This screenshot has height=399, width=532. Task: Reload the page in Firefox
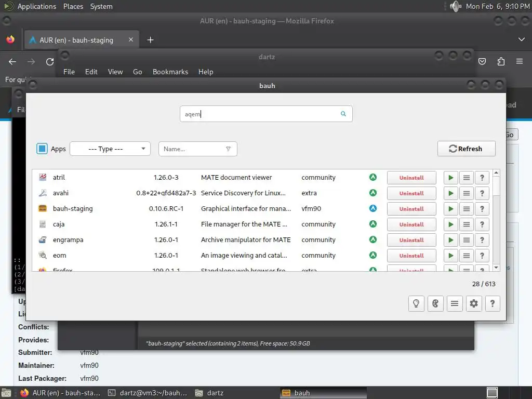[50, 62]
